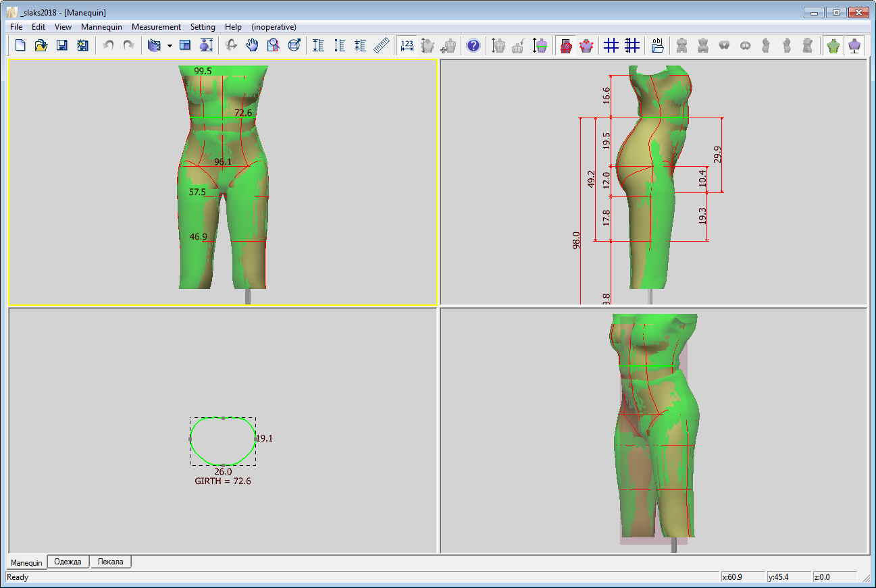The height and width of the screenshot is (588, 876).
Task: Select the rotate view tool
Action: click(x=232, y=45)
